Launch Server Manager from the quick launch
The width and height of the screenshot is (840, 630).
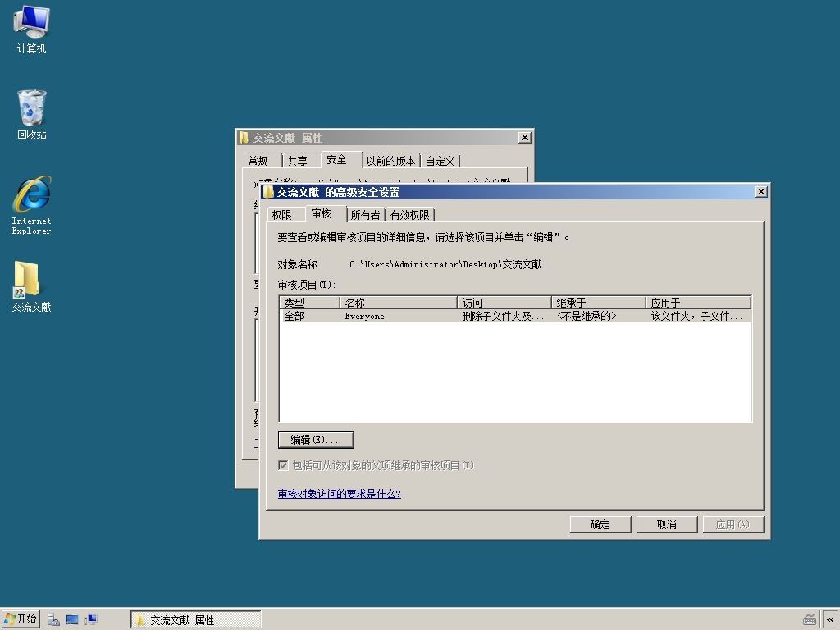click(53, 620)
